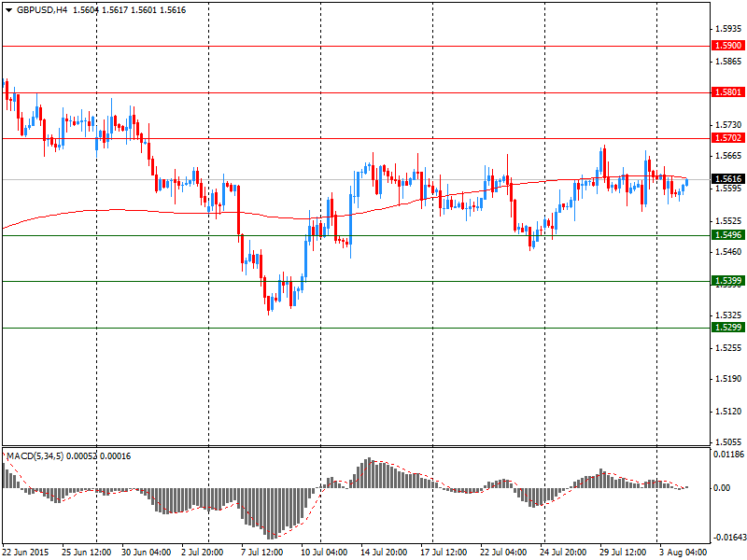Click the 30 Jun 04:00 time label
Viewport: 747px width, 560px height.
pos(147,553)
